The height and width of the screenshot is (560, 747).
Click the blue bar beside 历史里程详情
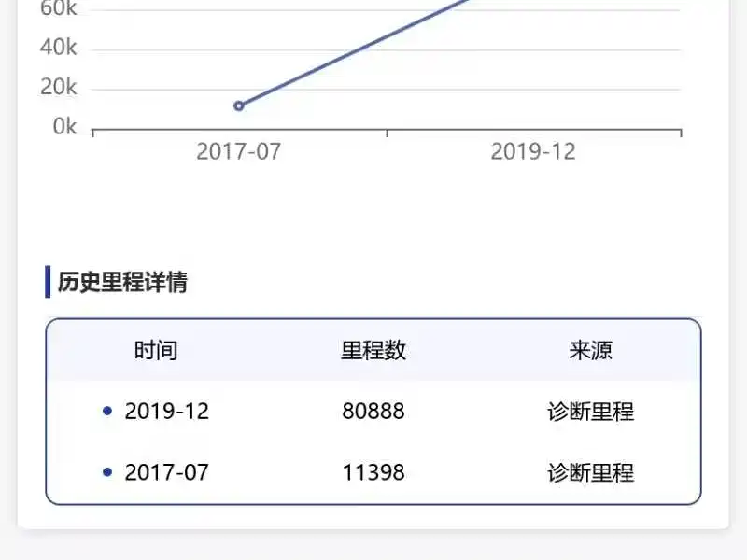click(48, 282)
